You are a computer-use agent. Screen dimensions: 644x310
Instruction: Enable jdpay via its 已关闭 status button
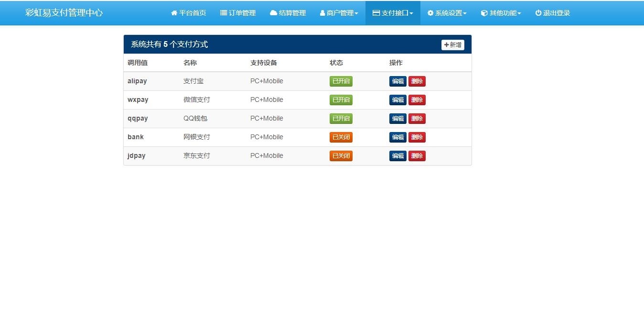(341, 156)
